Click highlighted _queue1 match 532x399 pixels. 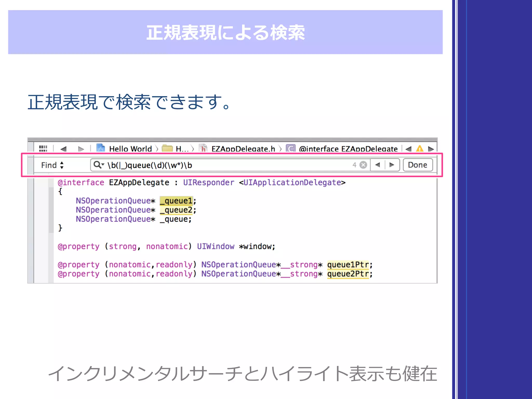(176, 201)
